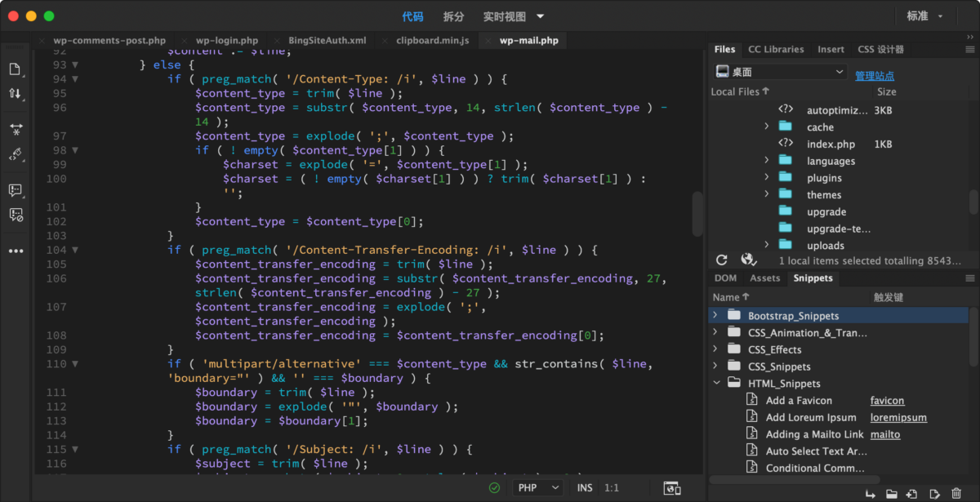The height and width of the screenshot is (502, 980).
Task: Collapse code fold at line 110
Action: [x=75, y=364]
